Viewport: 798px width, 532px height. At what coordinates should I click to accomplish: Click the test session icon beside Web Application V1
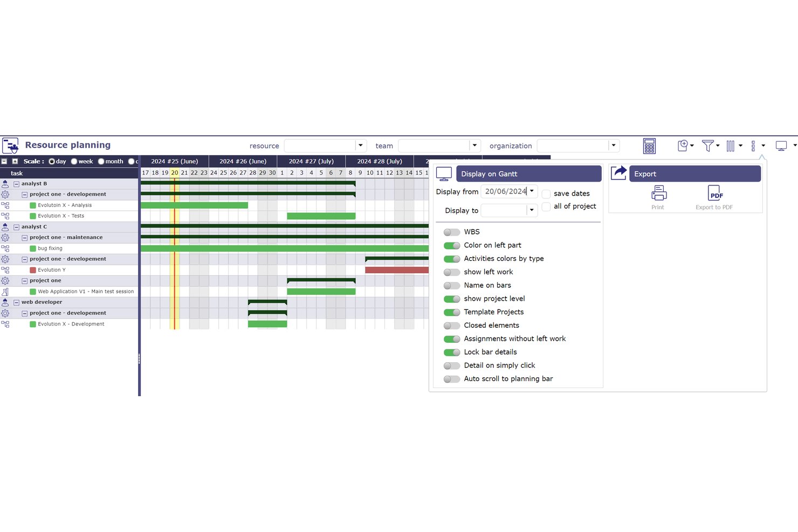tap(5, 292)
